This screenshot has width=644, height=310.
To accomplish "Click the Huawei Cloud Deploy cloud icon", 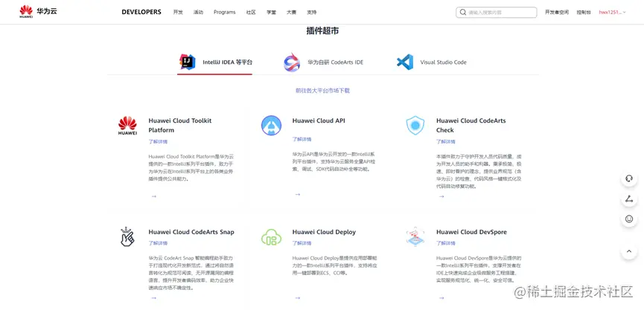I will (271, 237).
